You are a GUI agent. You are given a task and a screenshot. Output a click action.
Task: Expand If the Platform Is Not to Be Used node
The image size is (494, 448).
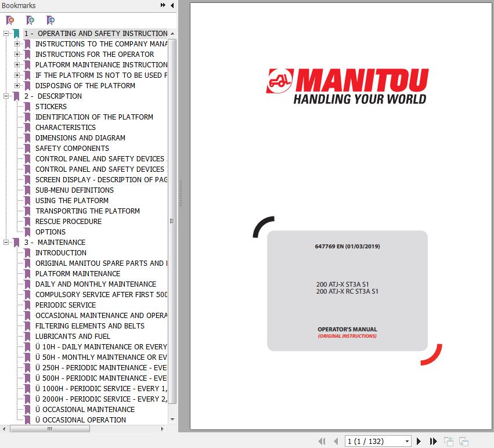[17, 75]
